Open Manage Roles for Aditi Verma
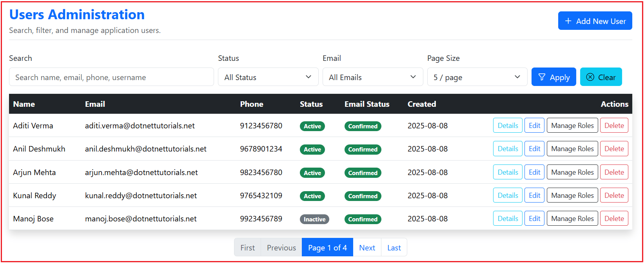 coord(572,126)
